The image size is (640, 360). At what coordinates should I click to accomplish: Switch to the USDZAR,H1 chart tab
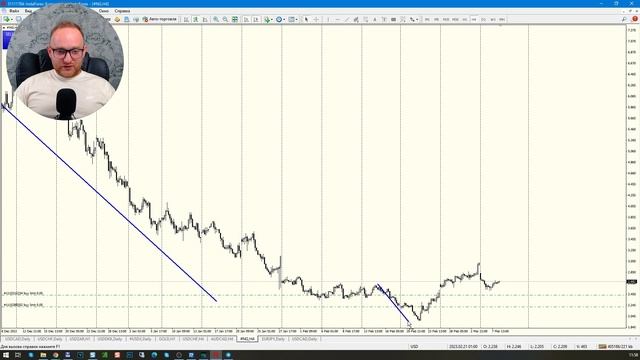[80, 339]
